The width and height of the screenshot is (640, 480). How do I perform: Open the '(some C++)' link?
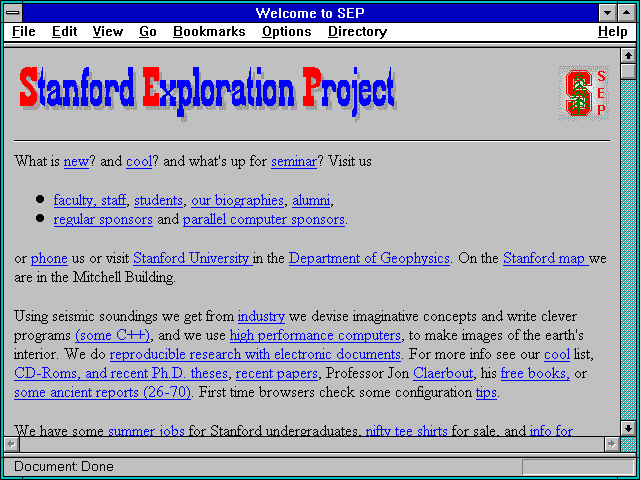pyautogui.click(x=113, y=336)
